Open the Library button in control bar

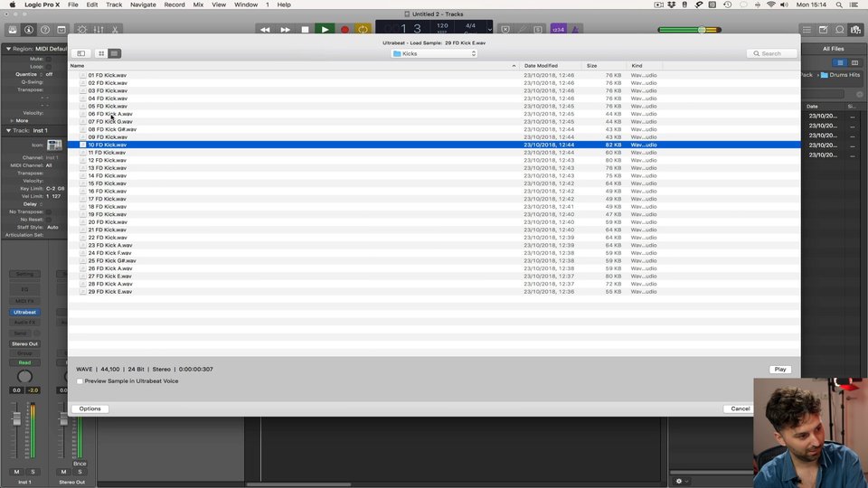point(12,29)
